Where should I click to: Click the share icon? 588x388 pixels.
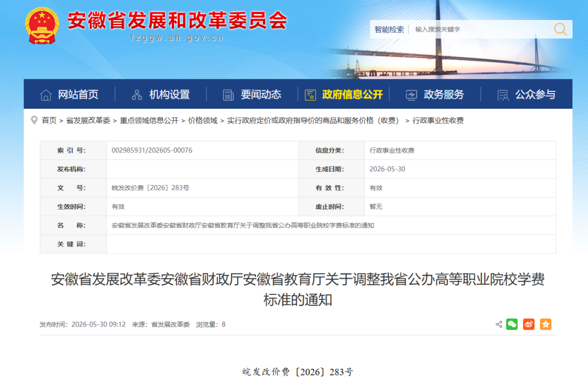[499, 324]
